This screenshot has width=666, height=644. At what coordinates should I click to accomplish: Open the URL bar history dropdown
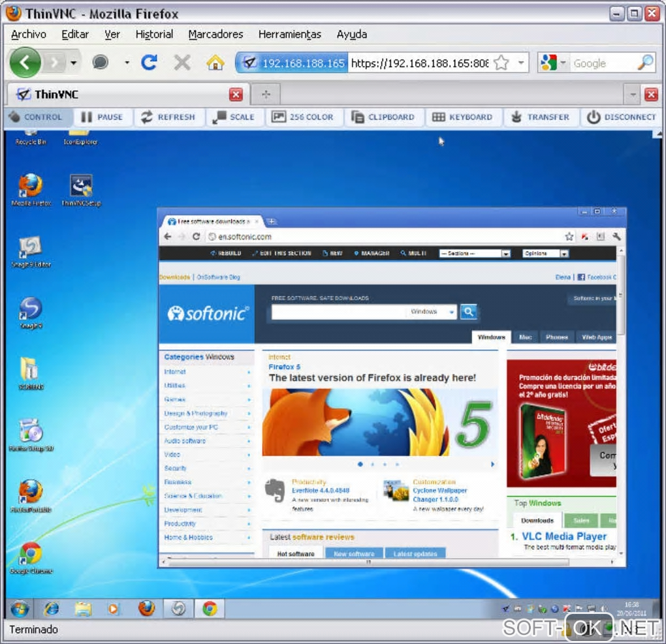tap(521, 63)
